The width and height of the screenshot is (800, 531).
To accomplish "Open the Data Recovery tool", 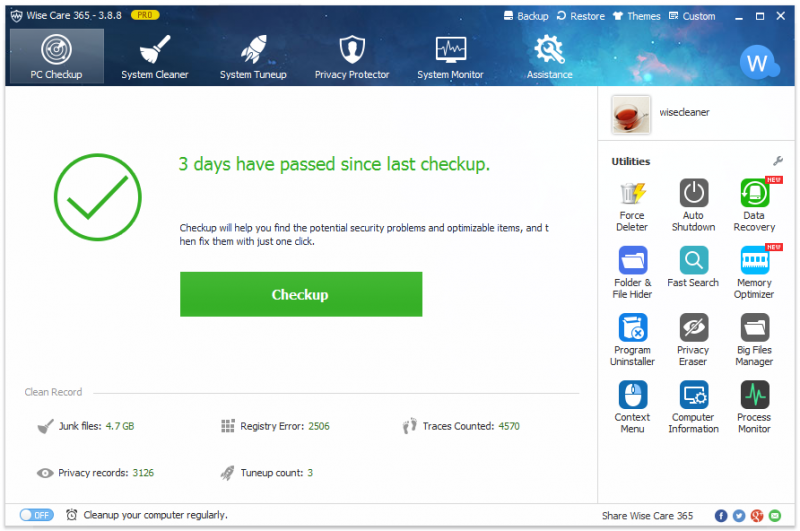I will [754, 205].
